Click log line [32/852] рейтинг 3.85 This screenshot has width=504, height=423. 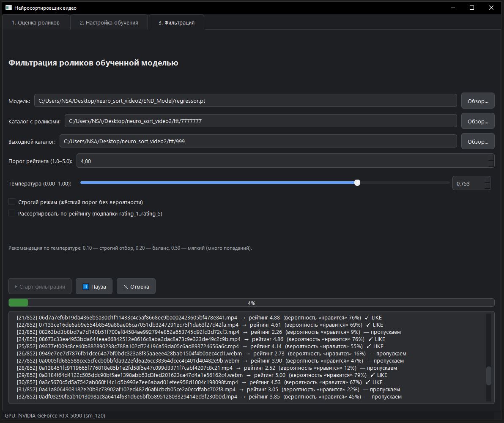(209, 397)
